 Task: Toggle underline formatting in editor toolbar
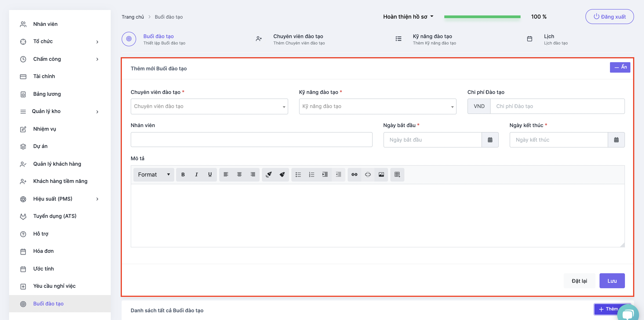210,175
